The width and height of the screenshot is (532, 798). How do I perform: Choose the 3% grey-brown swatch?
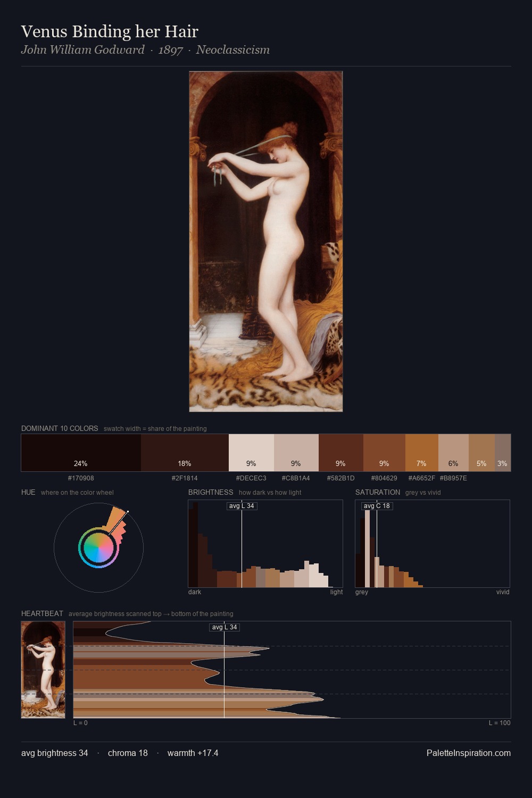(x=503, y=453)
